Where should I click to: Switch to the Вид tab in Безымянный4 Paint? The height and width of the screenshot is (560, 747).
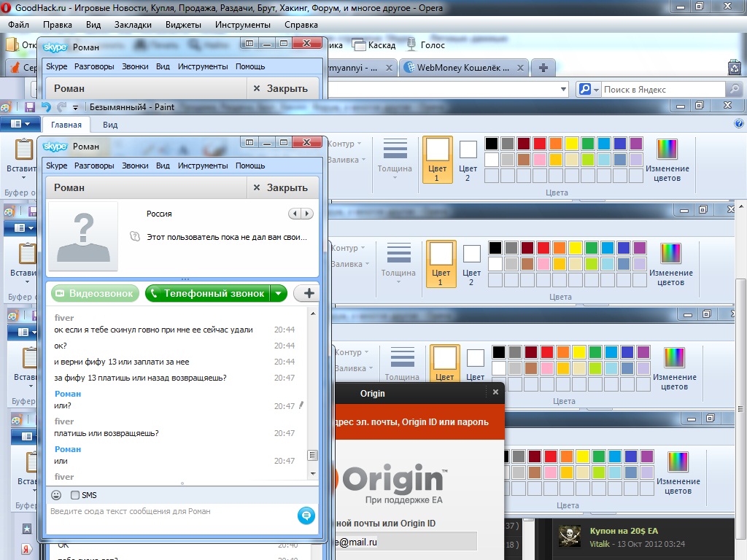(x=110, y=125)
